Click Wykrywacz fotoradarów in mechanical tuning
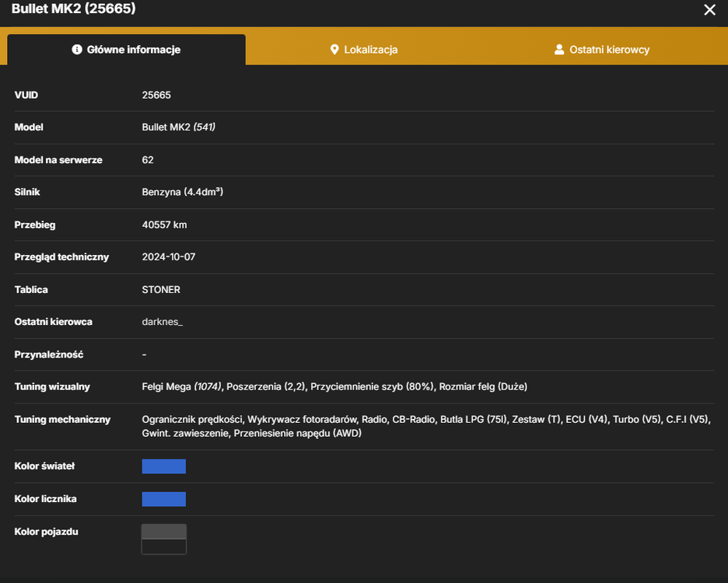The height and width of the screenshot is (583, 728). pyautogui.click(x=302, y=420)
